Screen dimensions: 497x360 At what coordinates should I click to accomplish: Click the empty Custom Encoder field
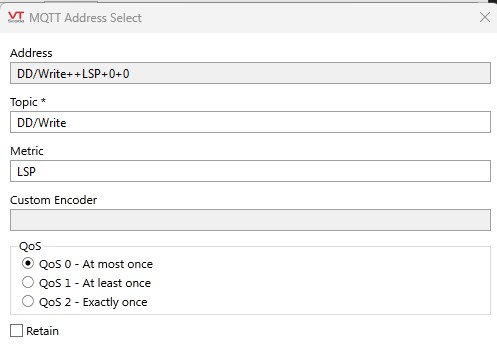(x=250, y=220)
